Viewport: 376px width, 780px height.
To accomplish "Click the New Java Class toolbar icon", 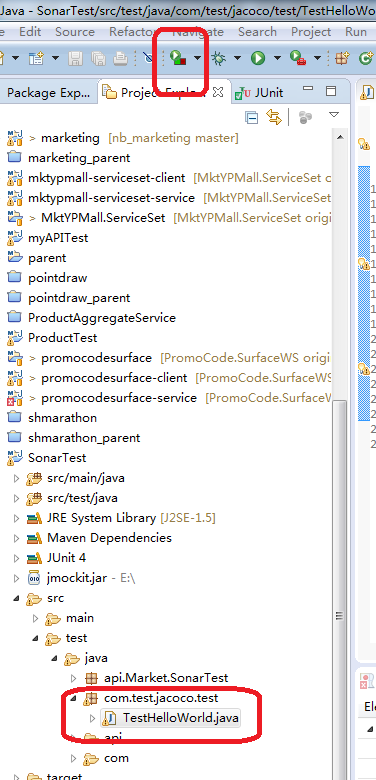I will click(x=367, y=58).
